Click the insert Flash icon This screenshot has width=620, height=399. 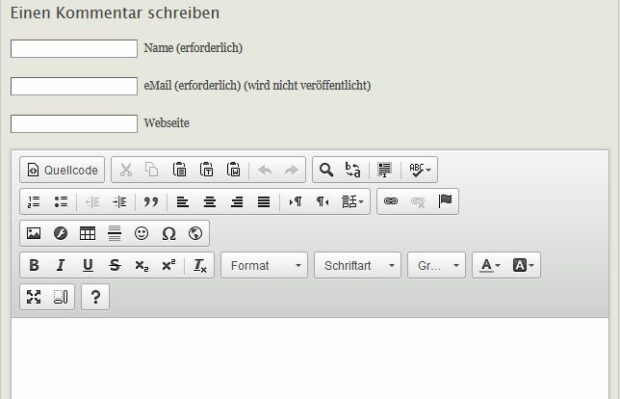coord(60,233)
